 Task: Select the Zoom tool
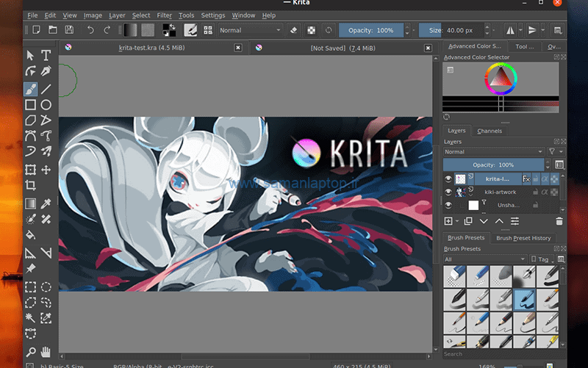click(x=30, y=352)
